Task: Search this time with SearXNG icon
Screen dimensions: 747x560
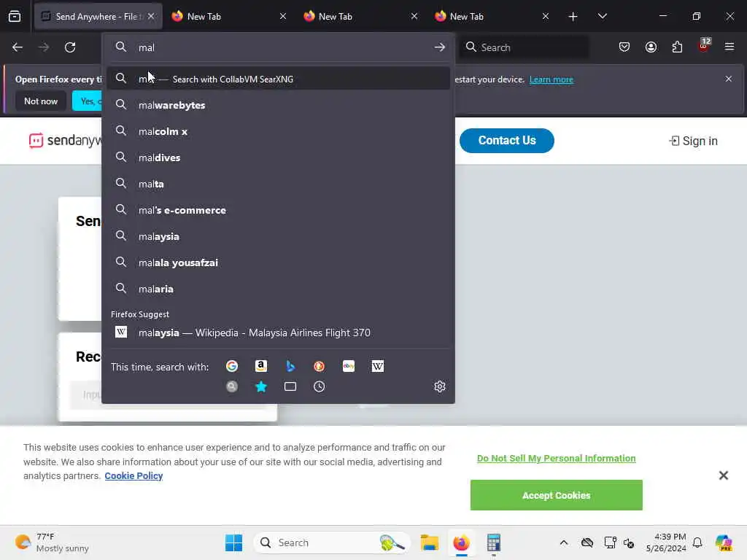Action: pyautogui.click(x=232, y=386)
